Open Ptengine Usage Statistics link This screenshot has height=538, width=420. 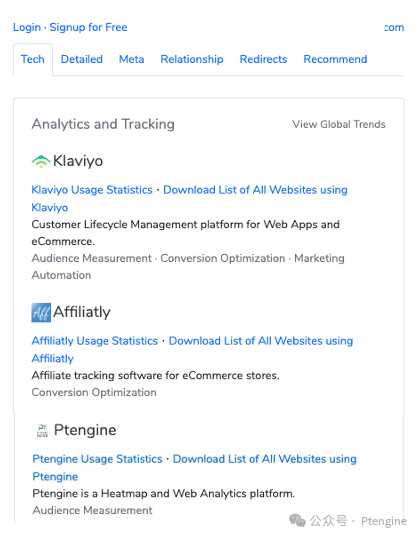(x=97, y=459)
